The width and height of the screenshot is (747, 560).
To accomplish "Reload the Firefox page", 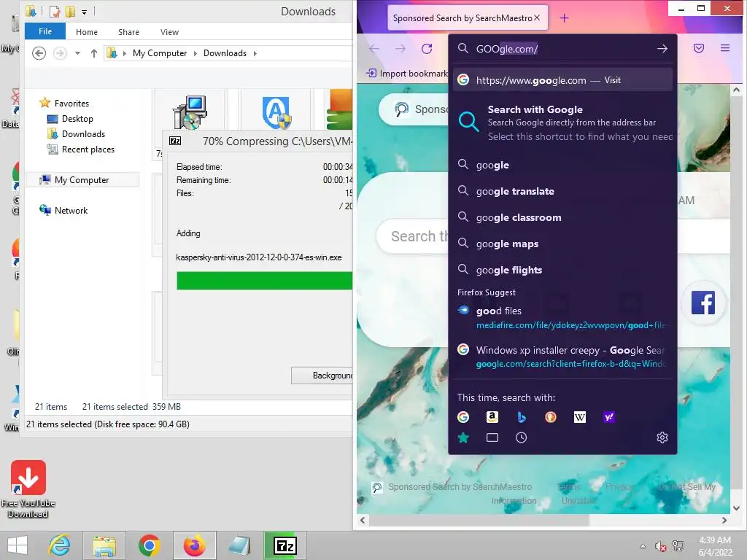I will tap(427, 49).
